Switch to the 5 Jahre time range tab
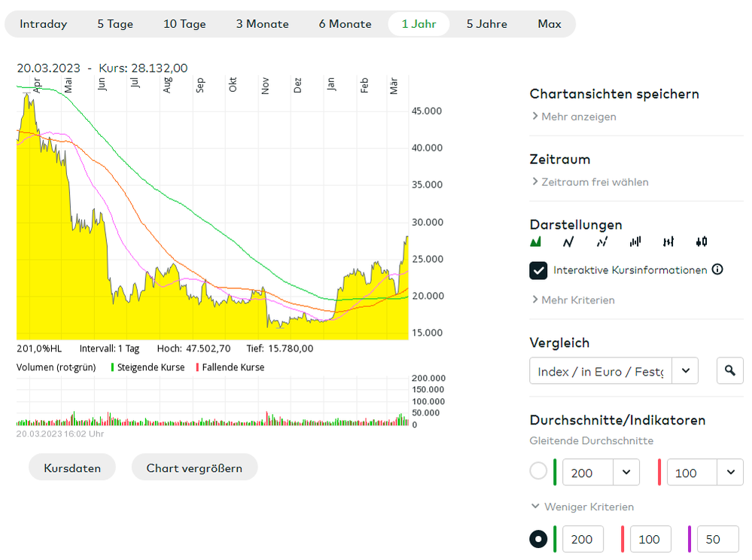The height and width of the screenshot is (560, 752). [x=486, y=24]
